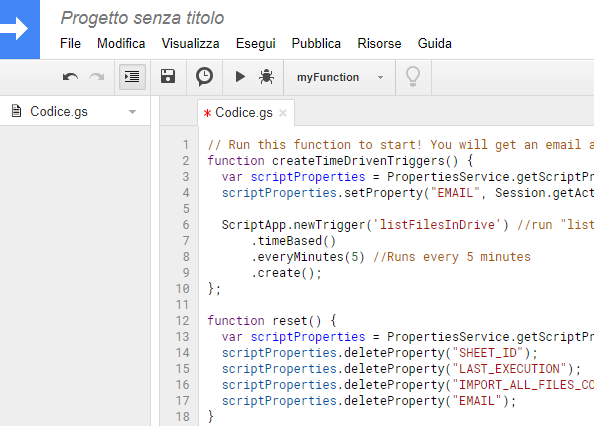
Task: Open the Pubblica menu
Action: point(316,44)
